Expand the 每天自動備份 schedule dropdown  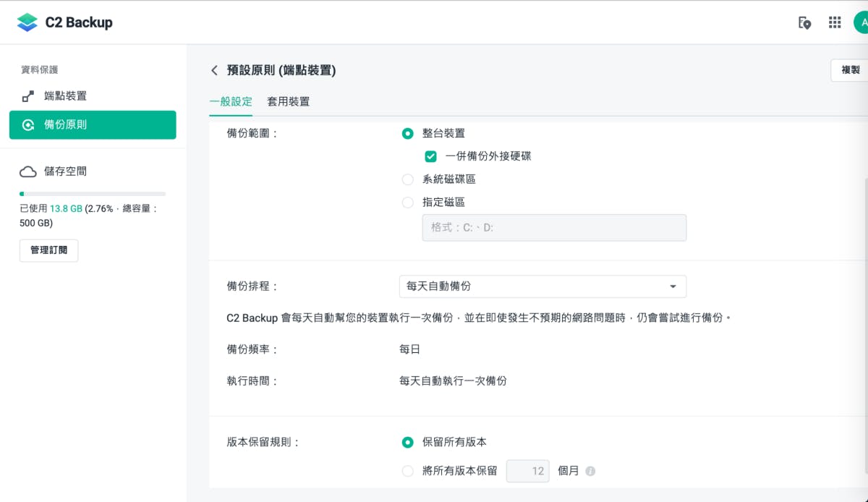542,286
